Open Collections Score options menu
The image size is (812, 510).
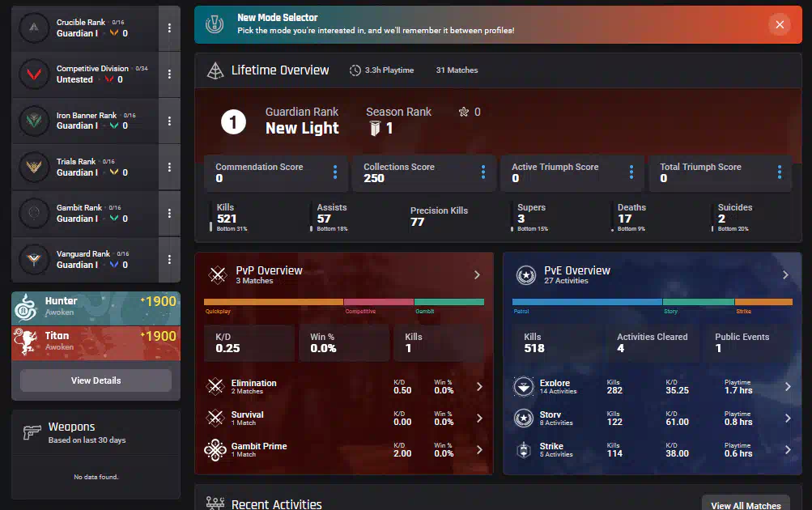(x=483, y=172)
